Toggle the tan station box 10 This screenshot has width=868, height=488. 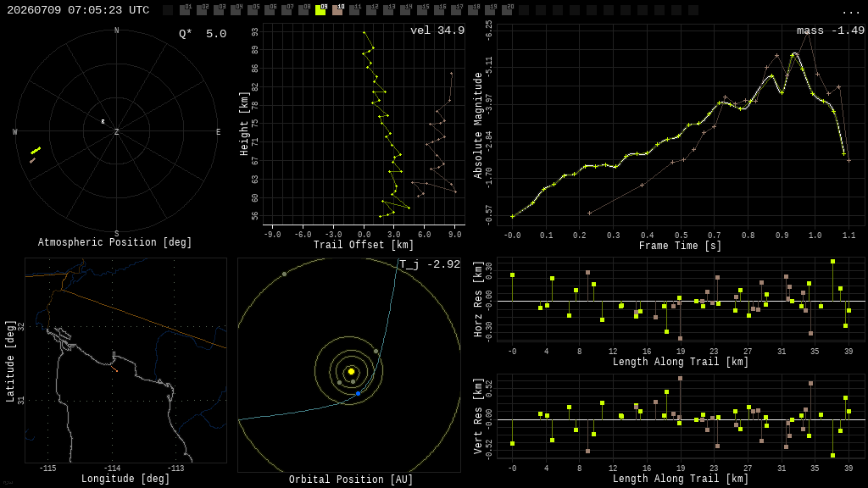click(x=337, y=10)
